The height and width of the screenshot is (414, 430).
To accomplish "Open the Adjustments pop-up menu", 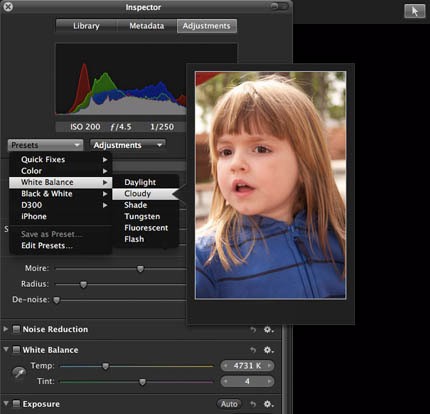I will (x=128, y=145).
